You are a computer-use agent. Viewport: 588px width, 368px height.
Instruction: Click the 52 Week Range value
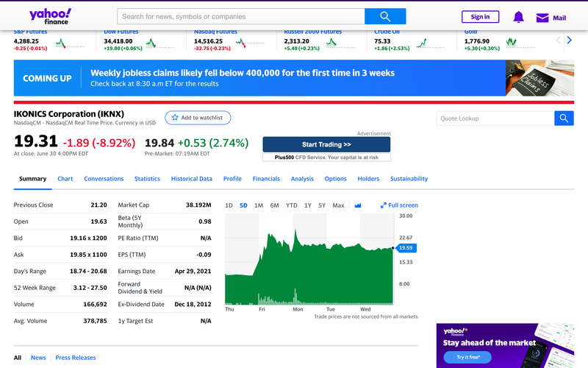click(90, 288)
